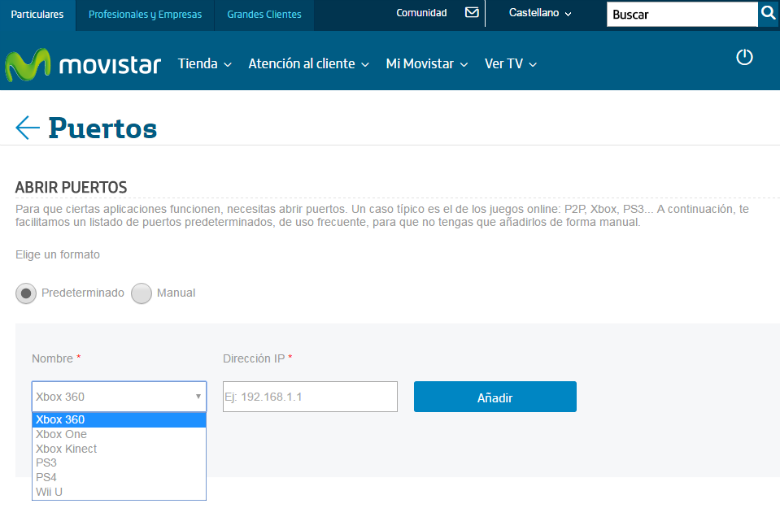This screenshot has width=780, height=508.
Task: Click the Añadir button
Action: click(495, 397)
